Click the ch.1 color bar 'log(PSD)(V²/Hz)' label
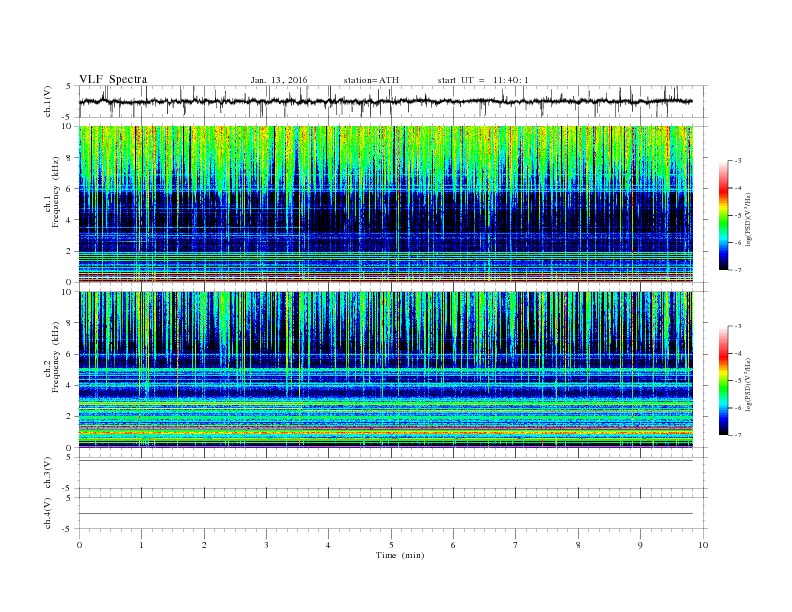792x612 pixels. point(749,218)
